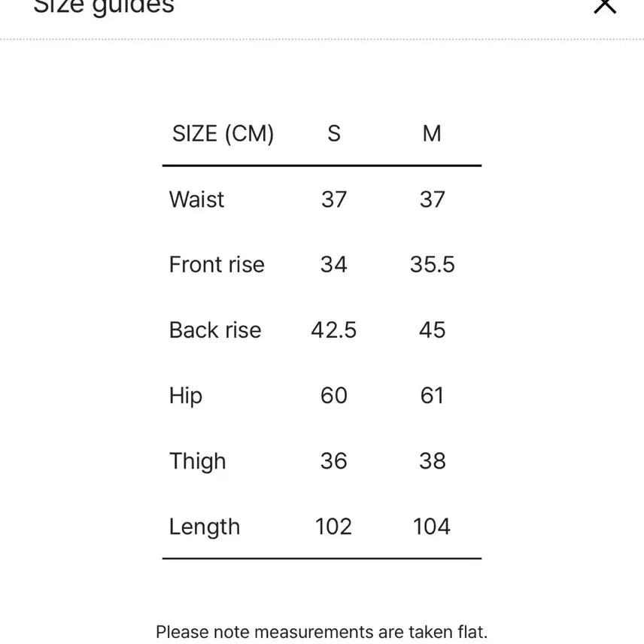Select the Hip value 61
This screenshot has height=644, width=644.
(432, 396)
